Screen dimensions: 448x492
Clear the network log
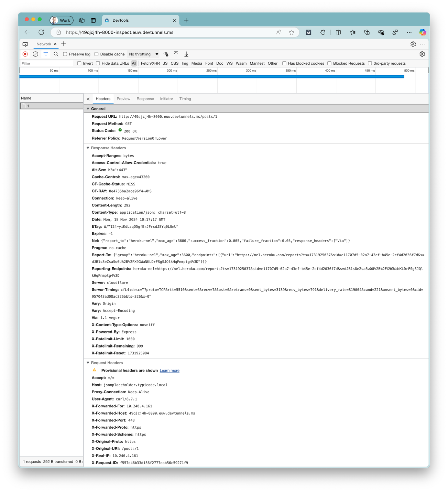coord(35,54)
